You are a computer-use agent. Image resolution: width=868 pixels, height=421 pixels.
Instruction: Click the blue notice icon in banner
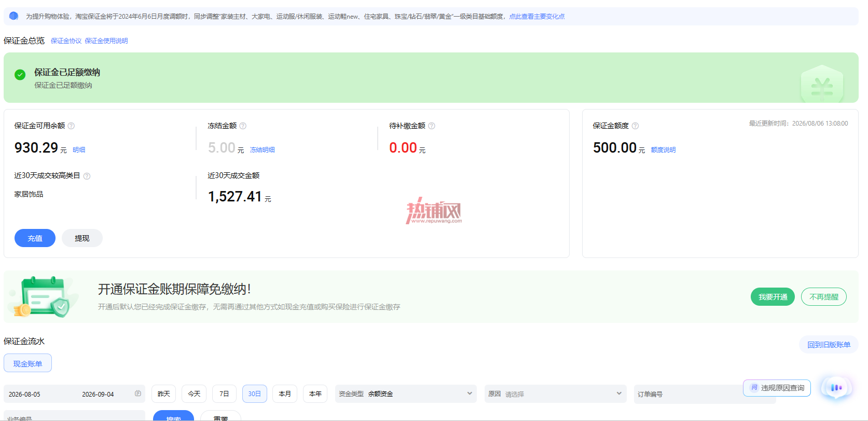click(14, 16)
